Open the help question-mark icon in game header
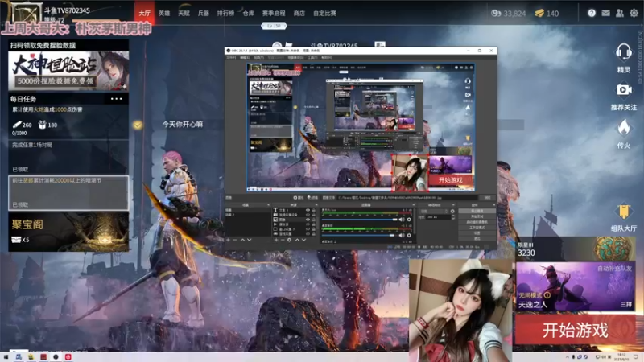The height and width of the screenshot is (362, 644). [x=592, y=13]
